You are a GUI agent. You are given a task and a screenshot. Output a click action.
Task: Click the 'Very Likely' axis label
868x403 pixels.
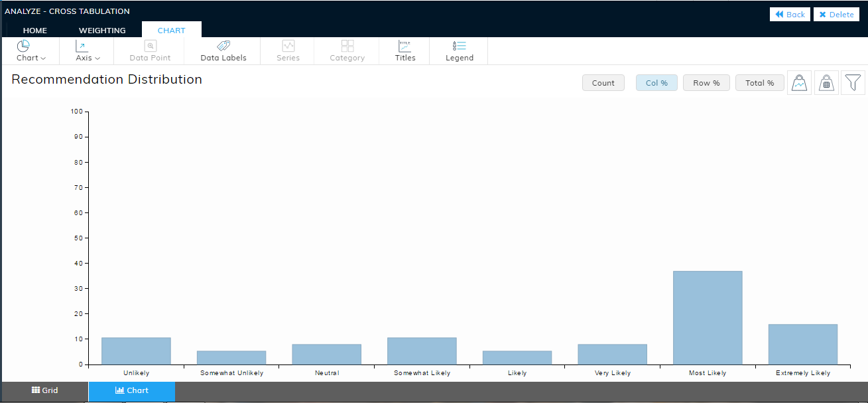coord(612,373)
